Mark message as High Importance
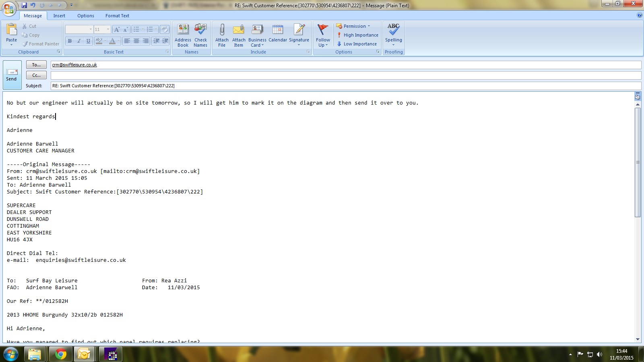The height and width of the screenshot is (362, 644). click(357, 35)
